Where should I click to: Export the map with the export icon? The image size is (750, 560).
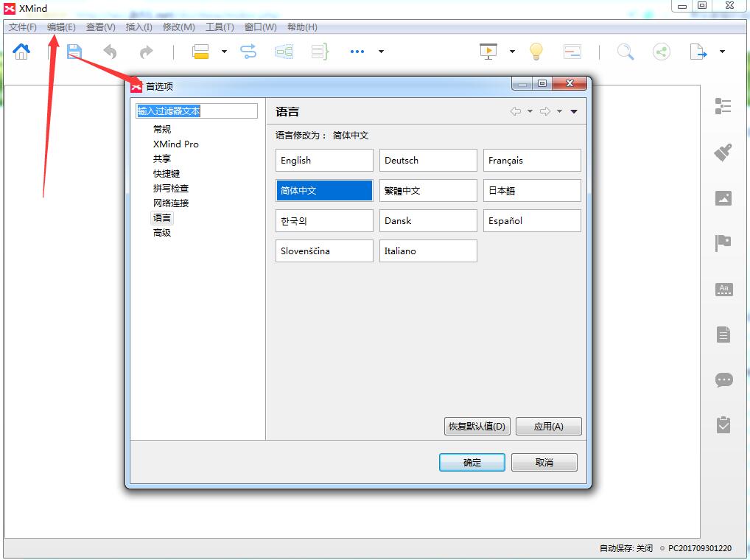[x=698, y=51]
